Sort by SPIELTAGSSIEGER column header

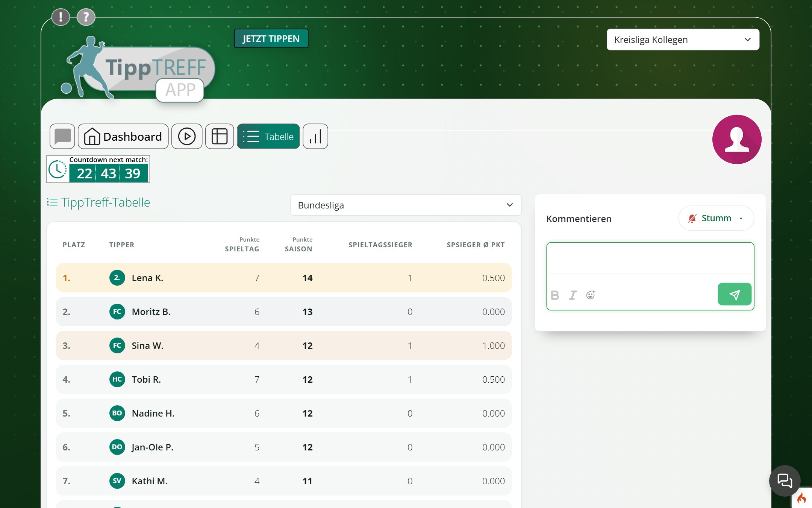click(x=380, y=245)
